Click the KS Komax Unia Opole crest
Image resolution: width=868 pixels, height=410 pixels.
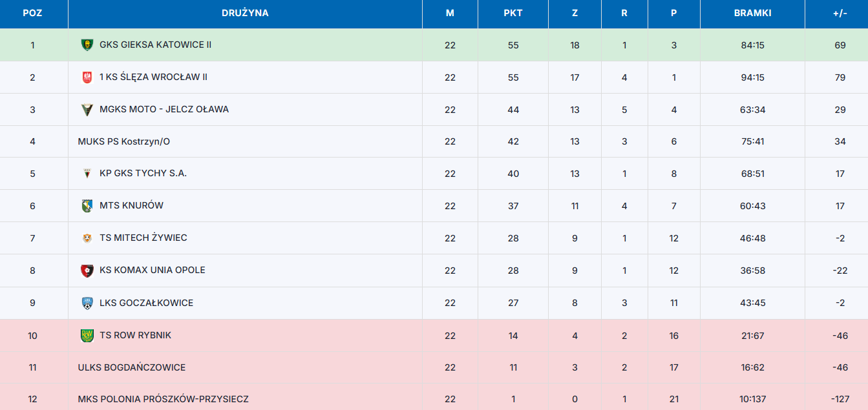pyautogui.click(x=87, y=271)
